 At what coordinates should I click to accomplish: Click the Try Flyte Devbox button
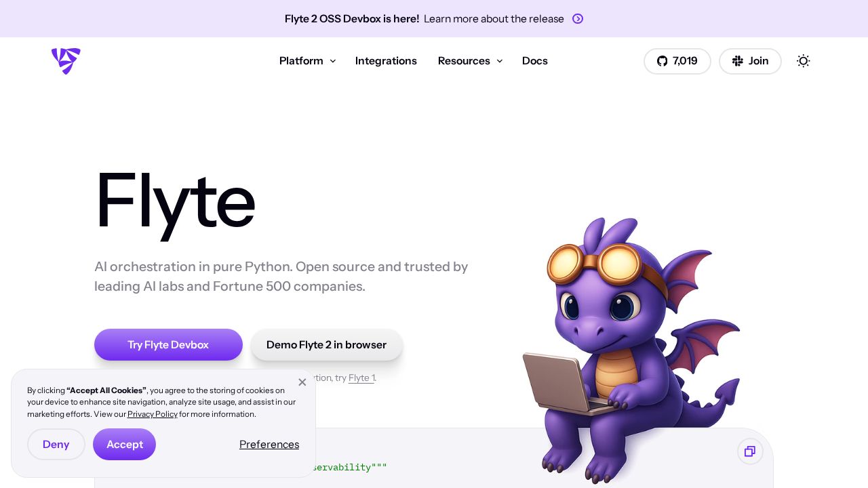click(168, 345)
